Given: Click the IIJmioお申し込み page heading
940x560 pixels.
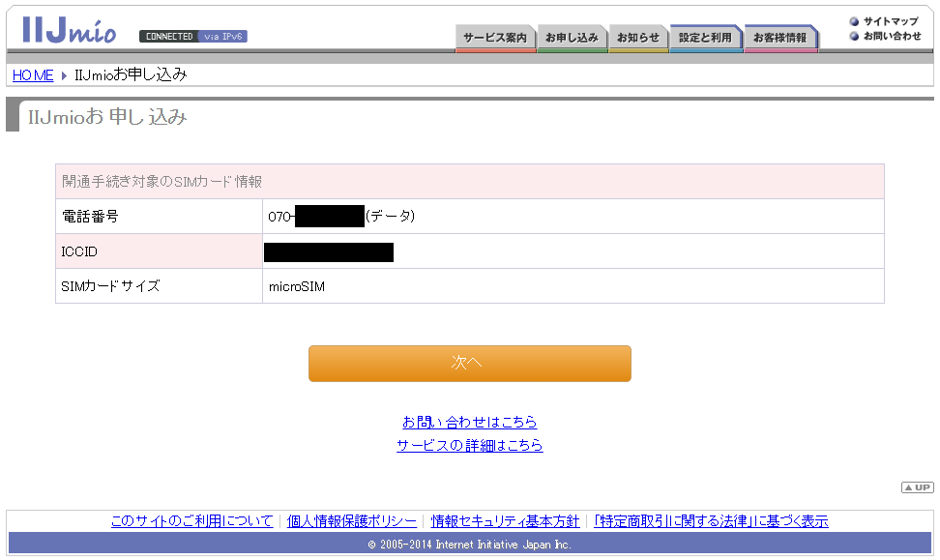Looking at the screenshot, I should click(108, 117).
